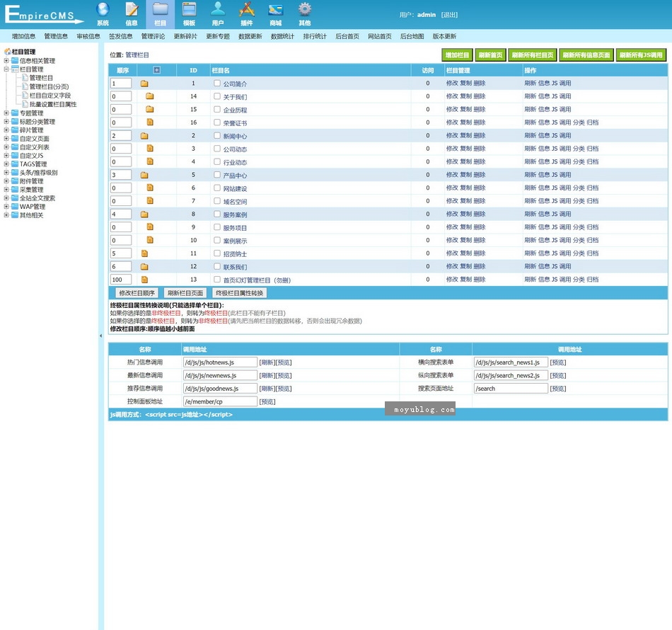
Task: Expand all columns via header plus icon
Action: (x=157, y=70)
